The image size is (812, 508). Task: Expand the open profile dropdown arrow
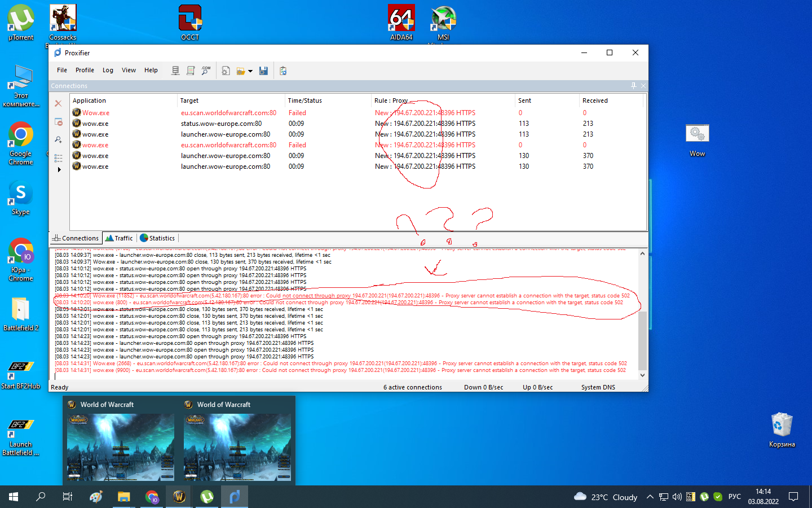coord(250,71)
